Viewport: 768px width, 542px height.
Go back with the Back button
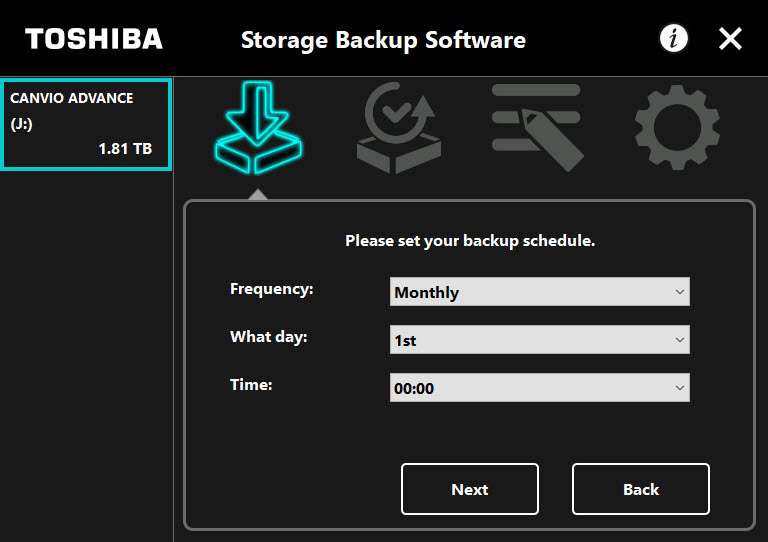641,489
